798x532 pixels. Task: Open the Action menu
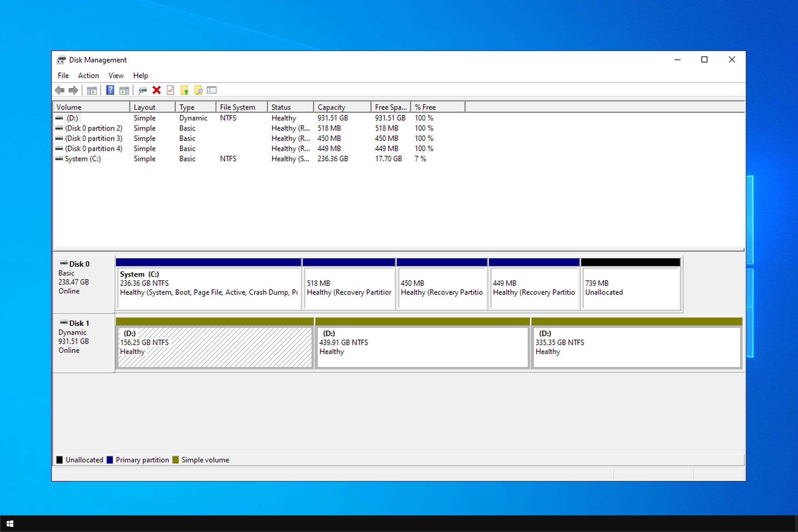(89, 76)
